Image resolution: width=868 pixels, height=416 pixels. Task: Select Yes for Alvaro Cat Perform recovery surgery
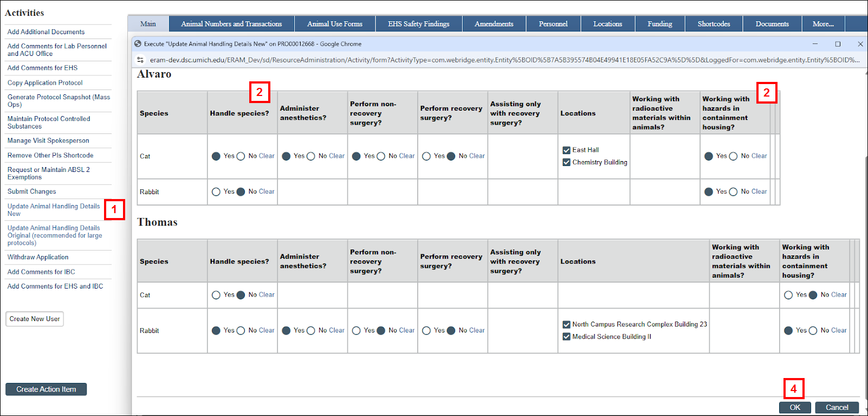click(x=426, y=156)
